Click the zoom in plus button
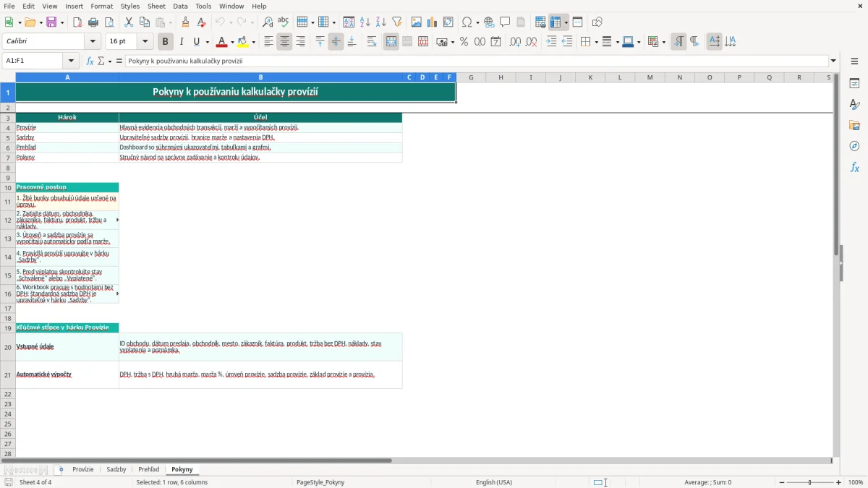 [x=839, y=482]
